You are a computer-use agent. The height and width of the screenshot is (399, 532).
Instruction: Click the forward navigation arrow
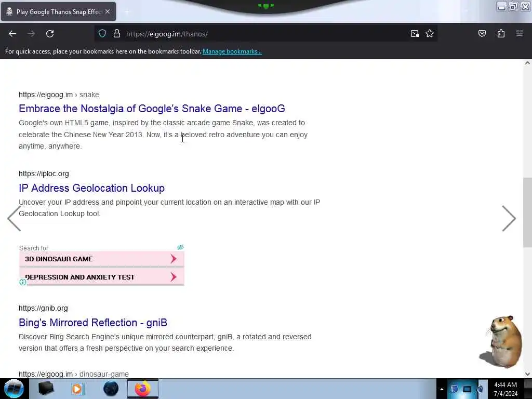click(x=31, y=34)
